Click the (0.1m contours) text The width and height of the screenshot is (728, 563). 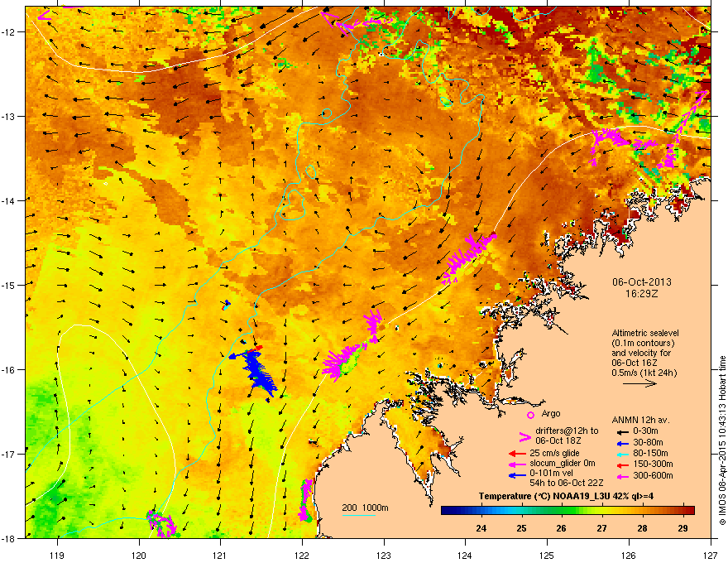click(x=643, y=344)
